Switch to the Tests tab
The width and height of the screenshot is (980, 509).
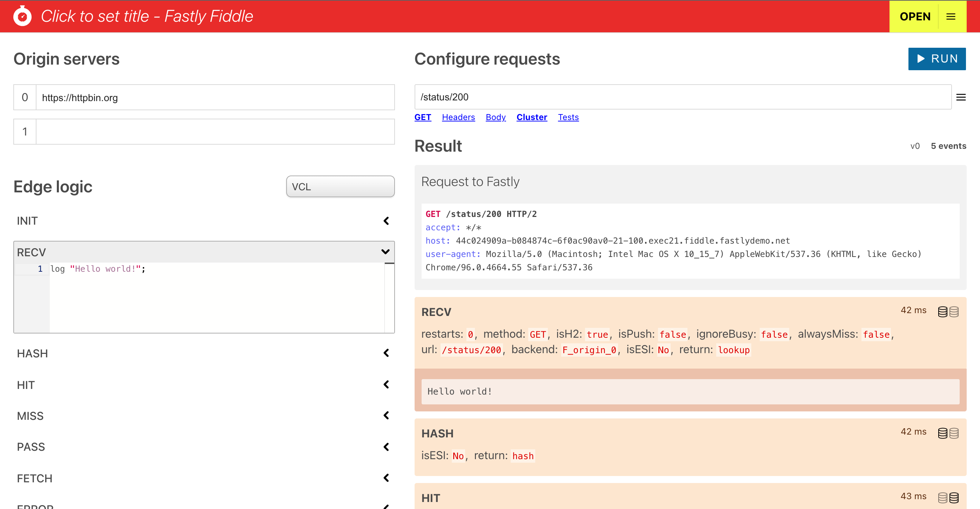[568, 117]
